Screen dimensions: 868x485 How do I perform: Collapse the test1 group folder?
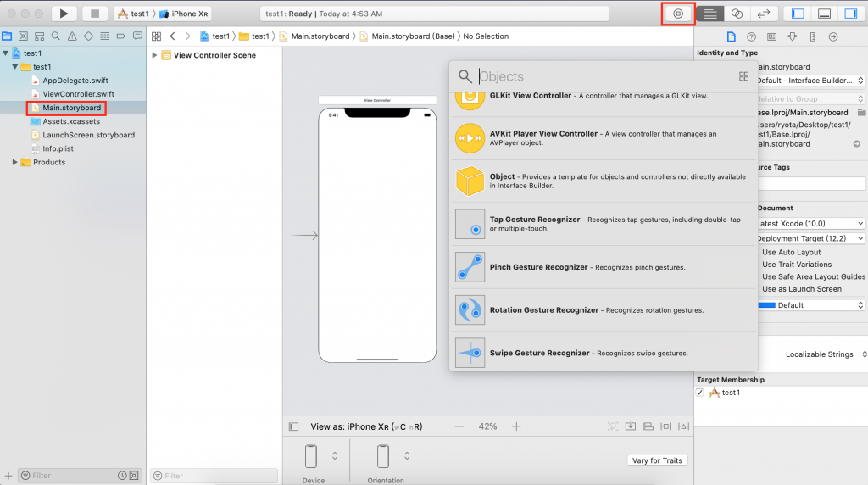point(15,67)
